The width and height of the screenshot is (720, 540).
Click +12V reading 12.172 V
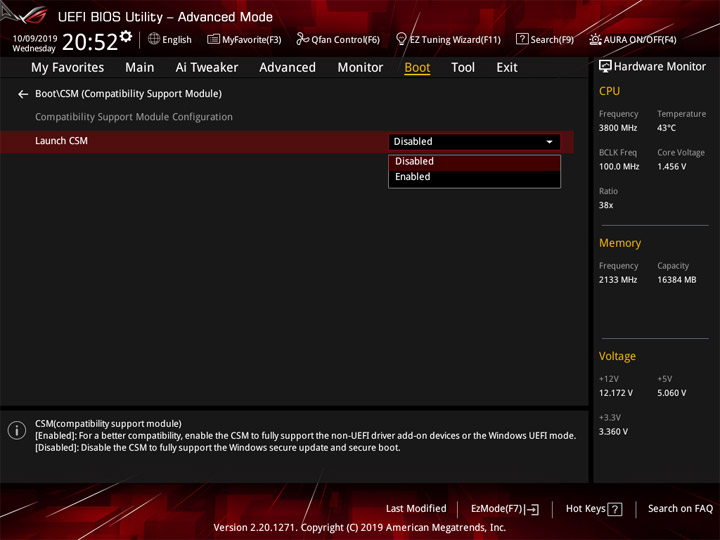615,393
